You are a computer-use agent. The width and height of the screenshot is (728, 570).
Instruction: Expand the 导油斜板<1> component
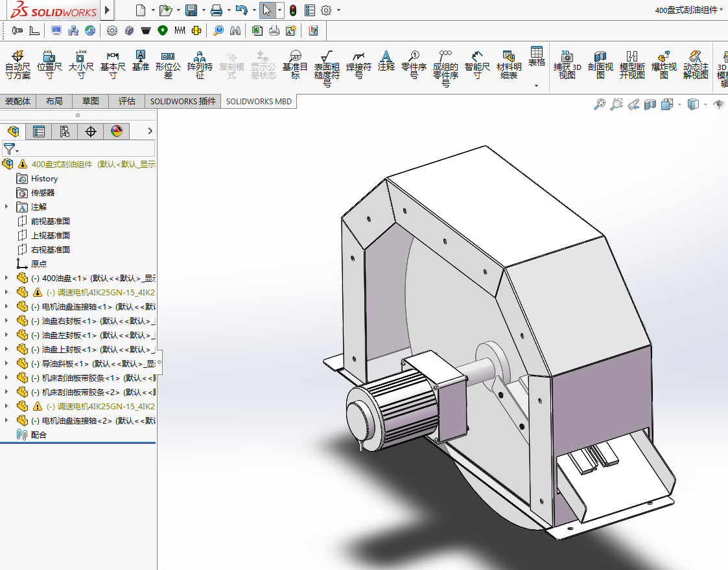(x=6, y=363)
